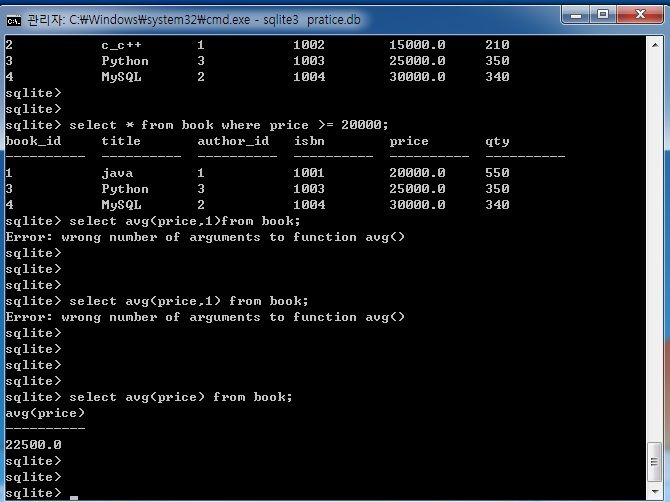Viewport: 670px width, 502px height.
Task: Click the vertical scrollbar thumb
Action: click(655, 462)
